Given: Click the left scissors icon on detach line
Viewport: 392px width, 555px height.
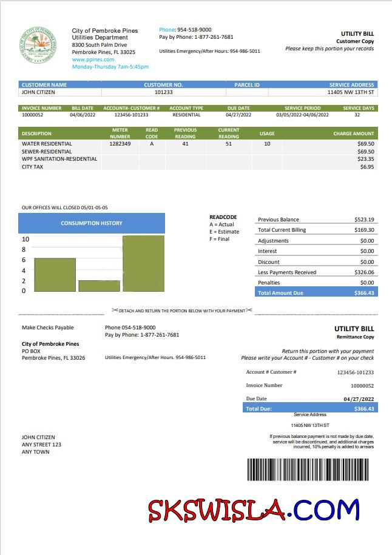Looking at the screenshot, I should coord(115,311).
